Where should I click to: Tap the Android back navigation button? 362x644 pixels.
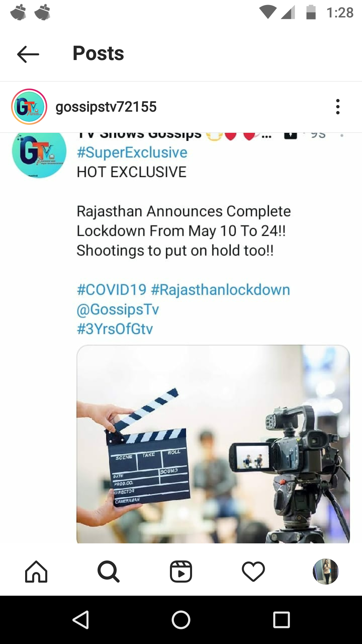tap(81, 620)
